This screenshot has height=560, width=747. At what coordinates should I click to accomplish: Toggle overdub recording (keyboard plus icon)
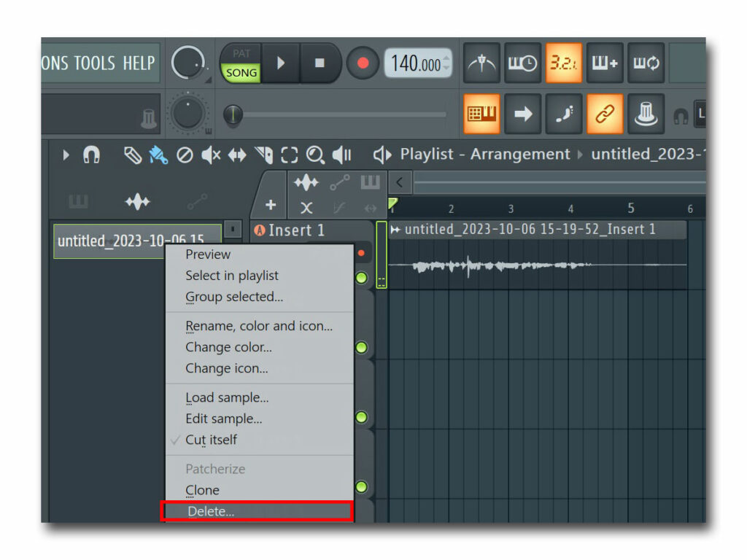605,63
